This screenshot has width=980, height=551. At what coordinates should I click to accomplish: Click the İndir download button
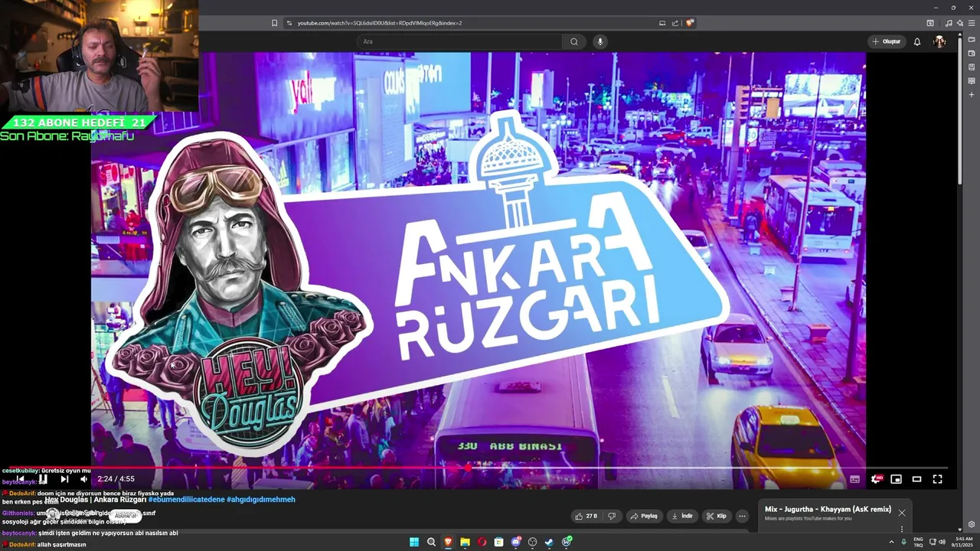point(682,516)
